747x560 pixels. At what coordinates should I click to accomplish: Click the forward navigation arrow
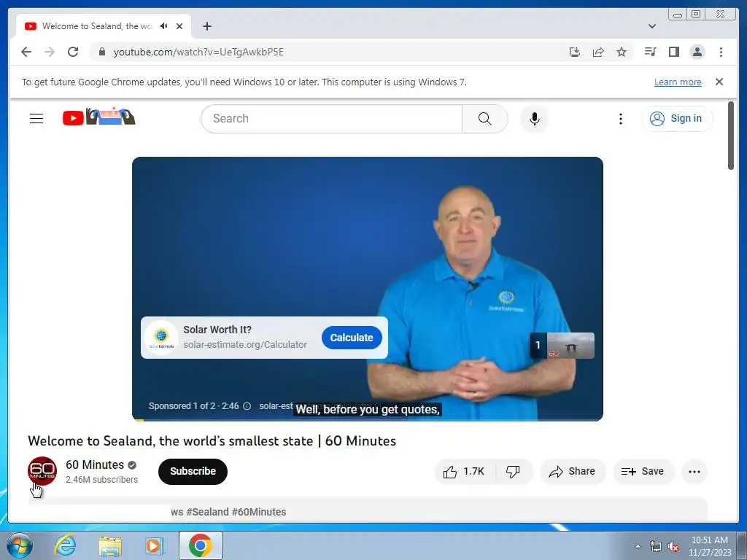[x=50, y=52]
